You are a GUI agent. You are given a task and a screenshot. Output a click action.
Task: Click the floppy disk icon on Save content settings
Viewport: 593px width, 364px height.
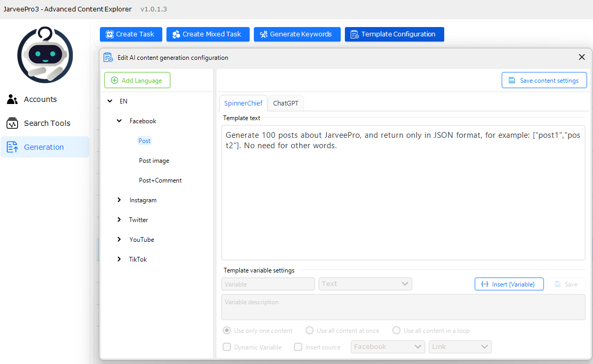point(512,80)
